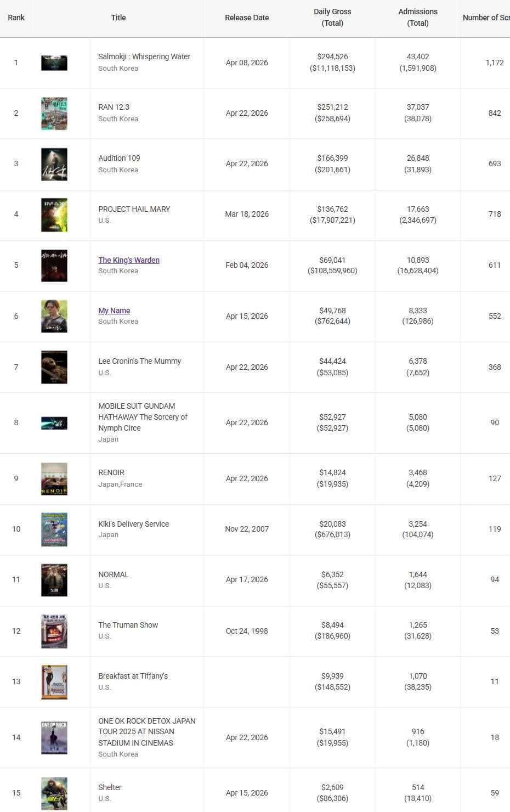Click The Truman Show poster image
The width and height of the screenshot is (510, 812).
point(54,631)
